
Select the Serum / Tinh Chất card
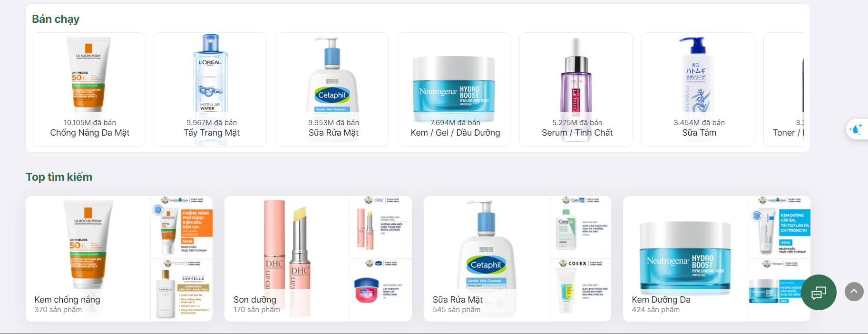tap(576, 89)
